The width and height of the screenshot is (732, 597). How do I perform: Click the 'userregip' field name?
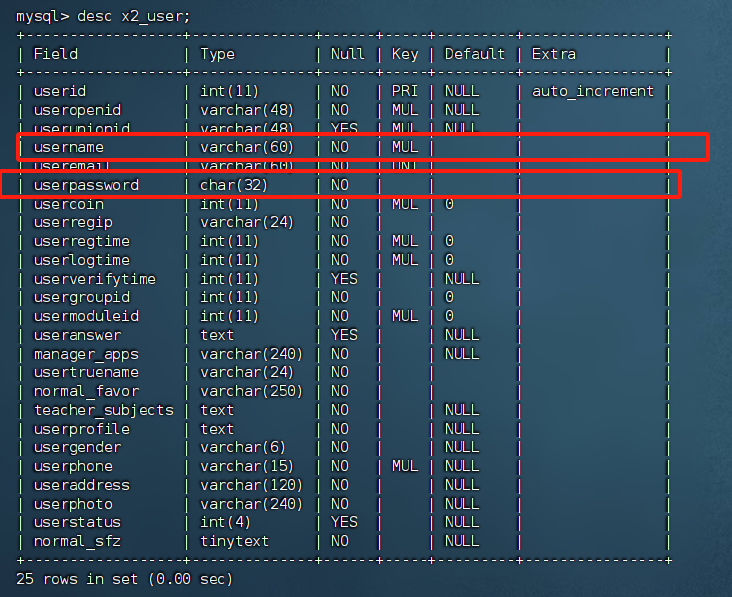coord(73,223)
